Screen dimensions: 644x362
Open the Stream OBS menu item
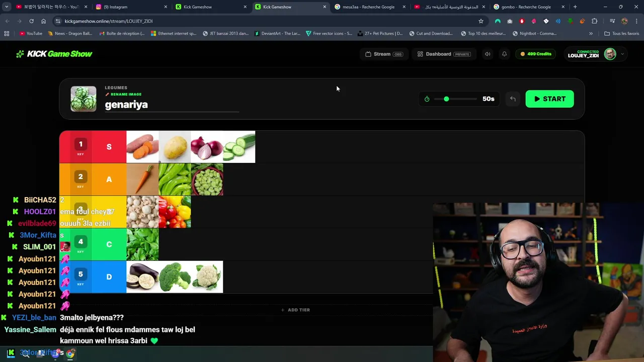click(x=384, y=54)
